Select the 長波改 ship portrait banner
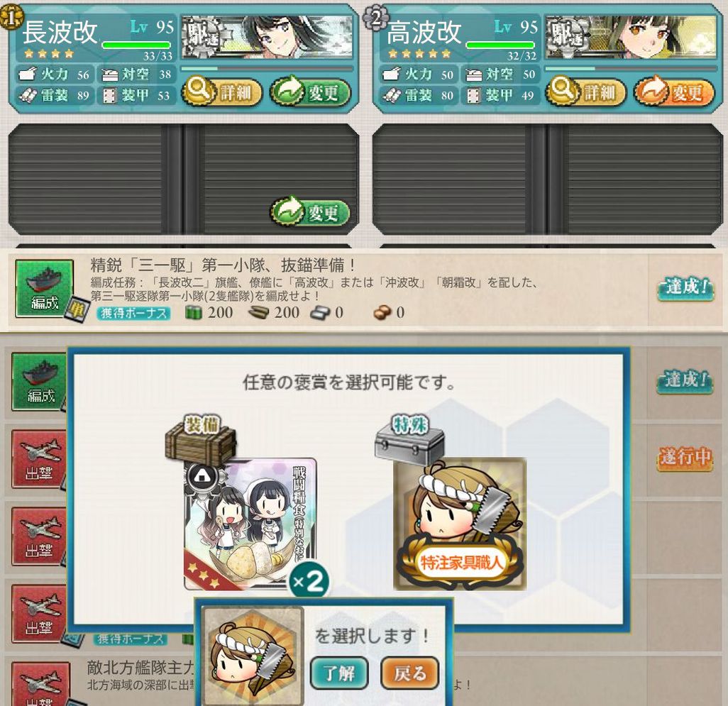 tap(267, 37)
